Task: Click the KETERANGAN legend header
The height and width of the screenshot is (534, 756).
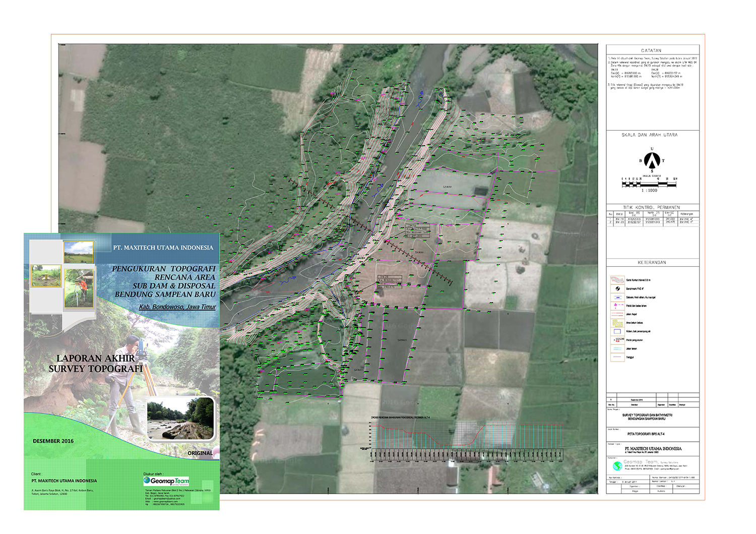Action: 652,263
